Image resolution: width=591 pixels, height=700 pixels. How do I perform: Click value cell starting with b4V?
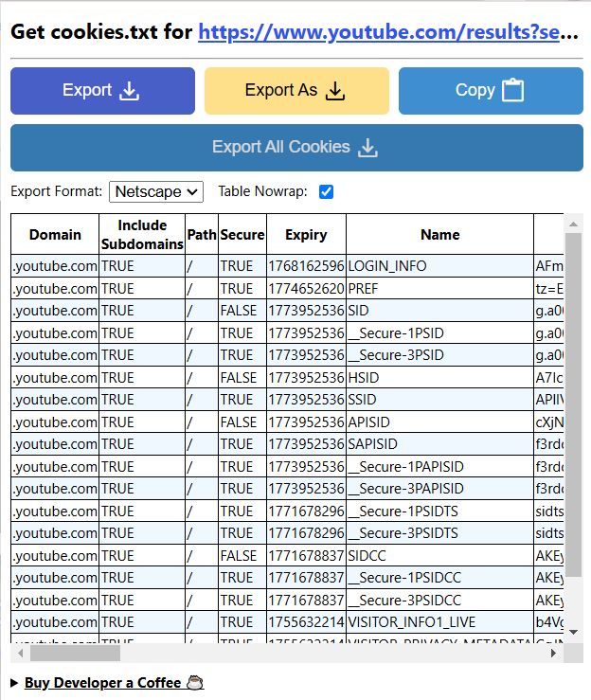click(548, 622)
